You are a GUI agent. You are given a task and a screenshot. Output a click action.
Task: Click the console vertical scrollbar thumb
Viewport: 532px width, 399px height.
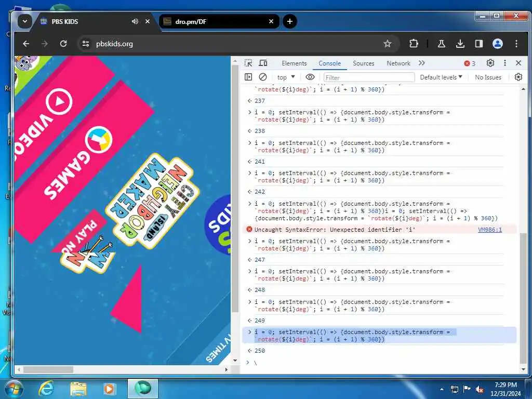point(523,298)
